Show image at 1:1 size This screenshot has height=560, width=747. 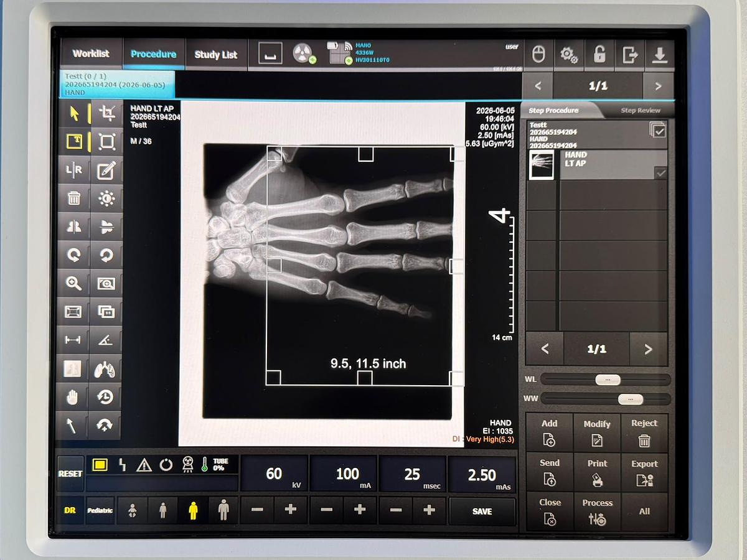pyautogui.click(x=107, y=312)
